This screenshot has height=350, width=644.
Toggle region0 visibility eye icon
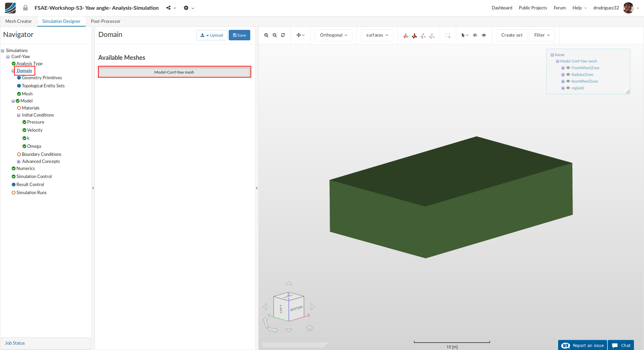coord(568,88)
